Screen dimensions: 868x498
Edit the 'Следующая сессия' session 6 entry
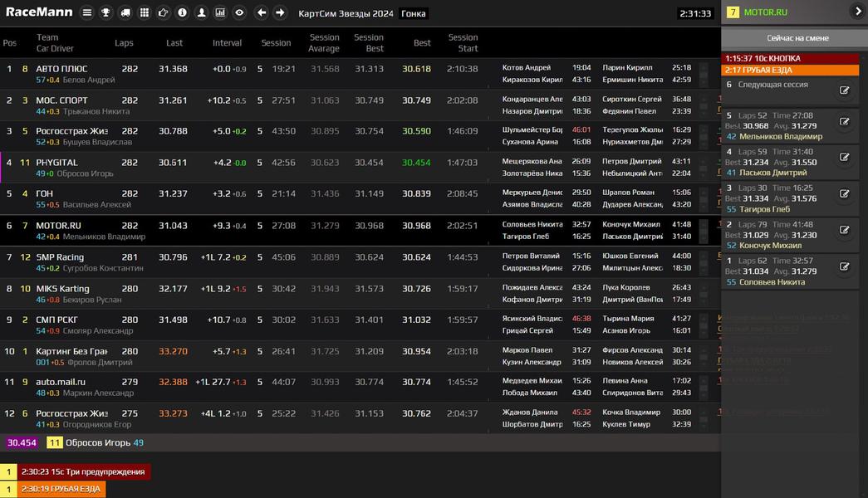click(x=845, y=90)
